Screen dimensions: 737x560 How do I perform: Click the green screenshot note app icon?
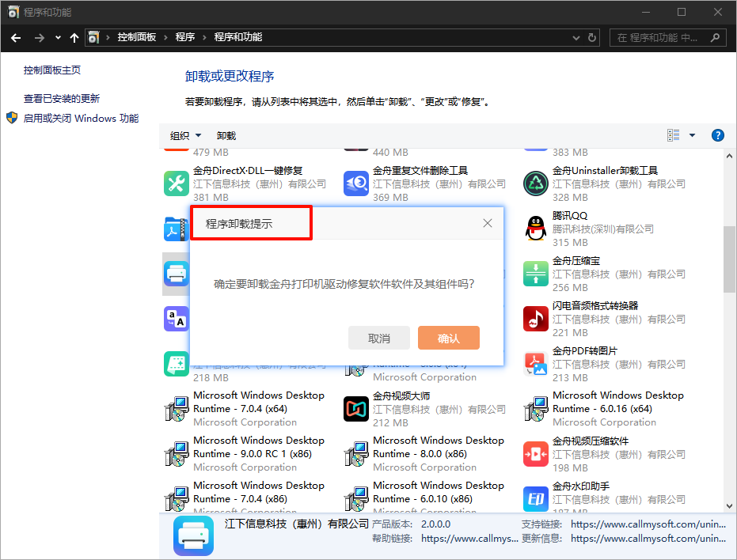click(x=177, y=364)
